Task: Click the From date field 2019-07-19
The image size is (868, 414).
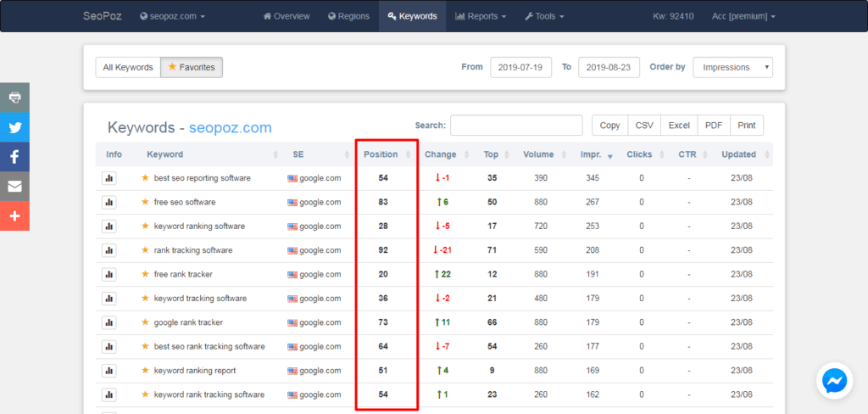Action: tap(521, 67)
